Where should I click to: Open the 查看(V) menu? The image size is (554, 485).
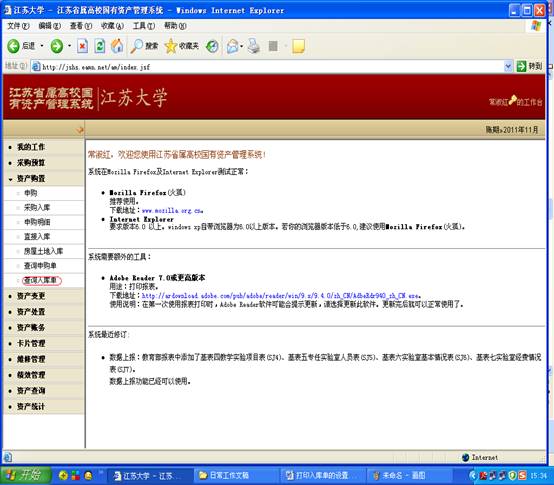(x=81, y=26)
